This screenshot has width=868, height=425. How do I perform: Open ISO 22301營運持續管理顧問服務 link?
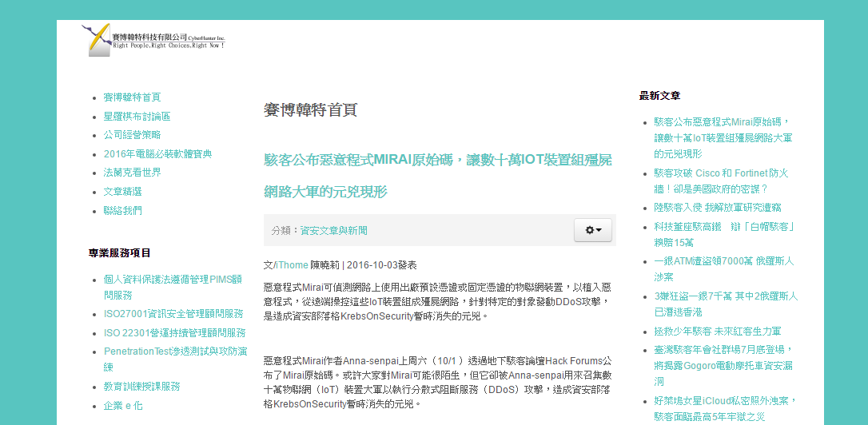174,333
